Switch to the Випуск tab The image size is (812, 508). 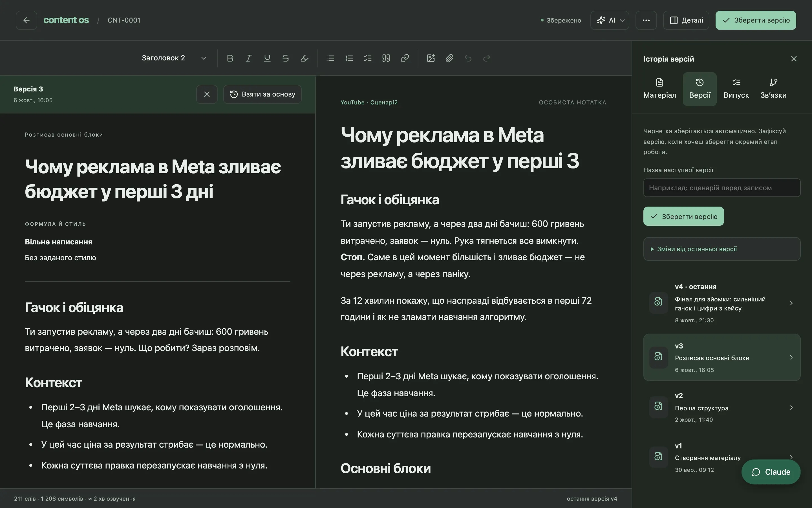tap(736, 89)
